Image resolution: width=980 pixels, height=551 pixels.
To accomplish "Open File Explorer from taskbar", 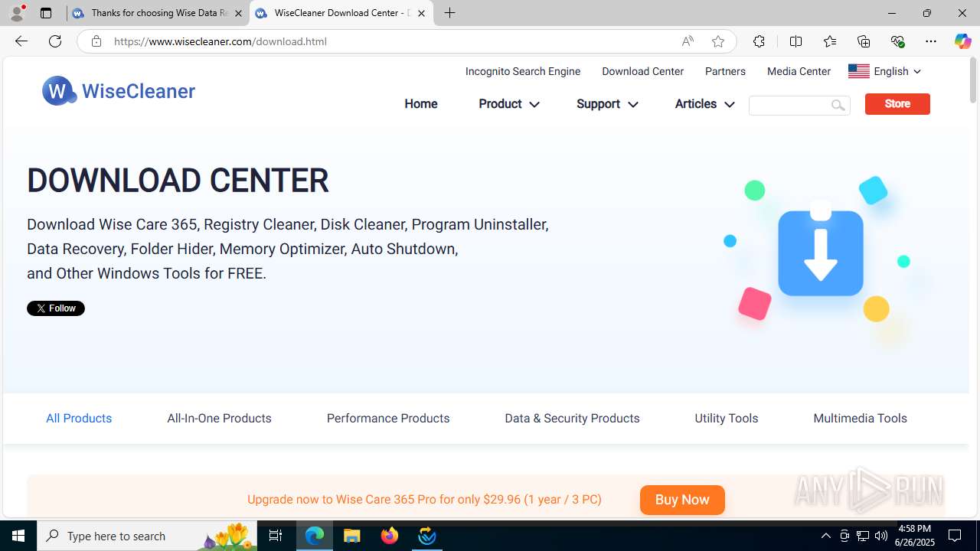I will (352, 536).
